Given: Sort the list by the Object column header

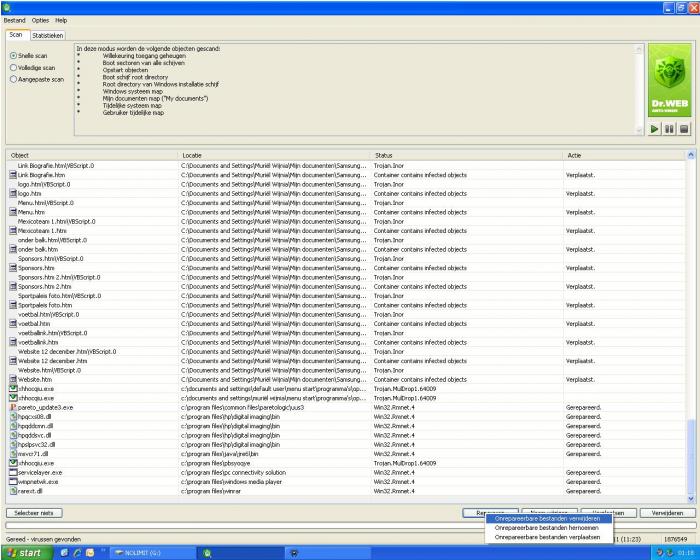Looking at the screenshot, I should tap(92, 155).
